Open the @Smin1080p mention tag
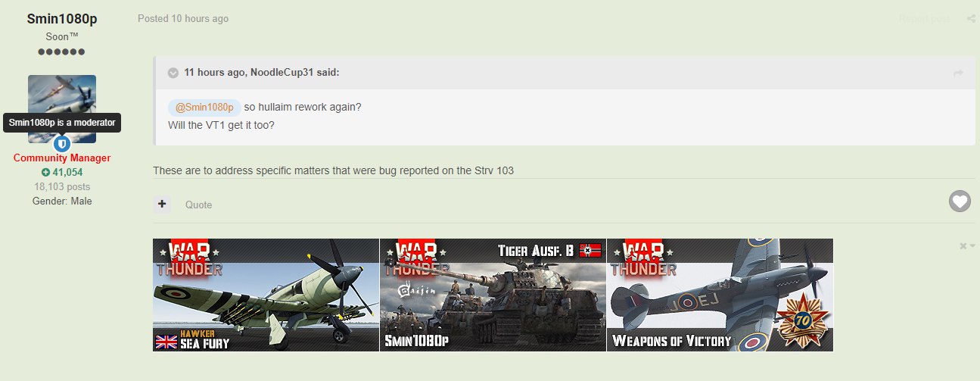This screenshot has width=980, height=381. 204,108
